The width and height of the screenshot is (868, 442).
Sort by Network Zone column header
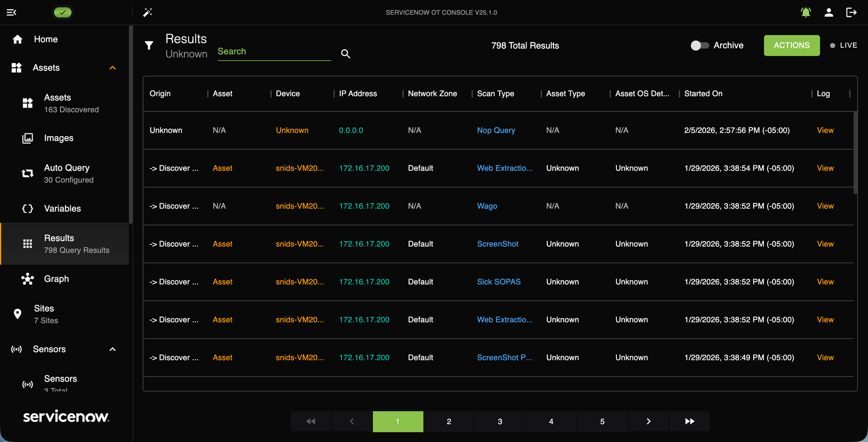coord(432,94)
